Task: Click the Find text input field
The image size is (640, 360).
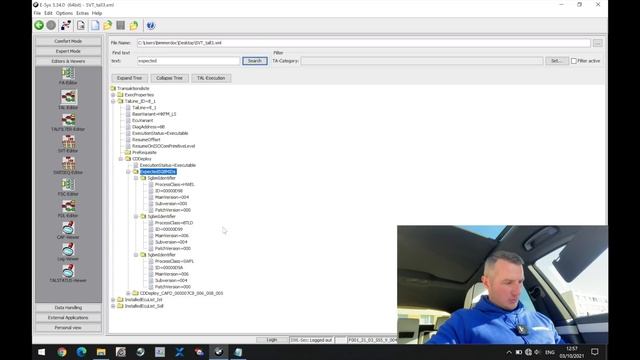Action: pos(188,61)
